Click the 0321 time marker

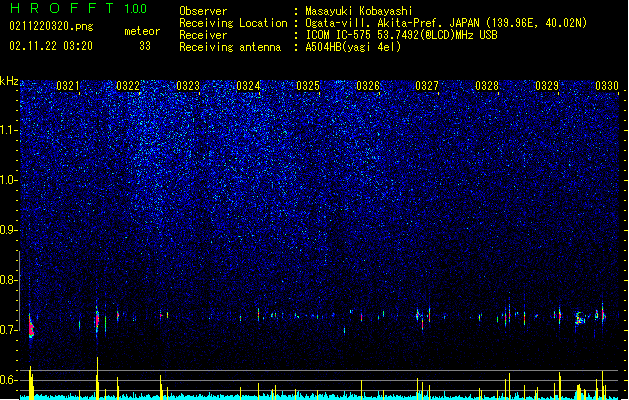[x=68, y=85]
